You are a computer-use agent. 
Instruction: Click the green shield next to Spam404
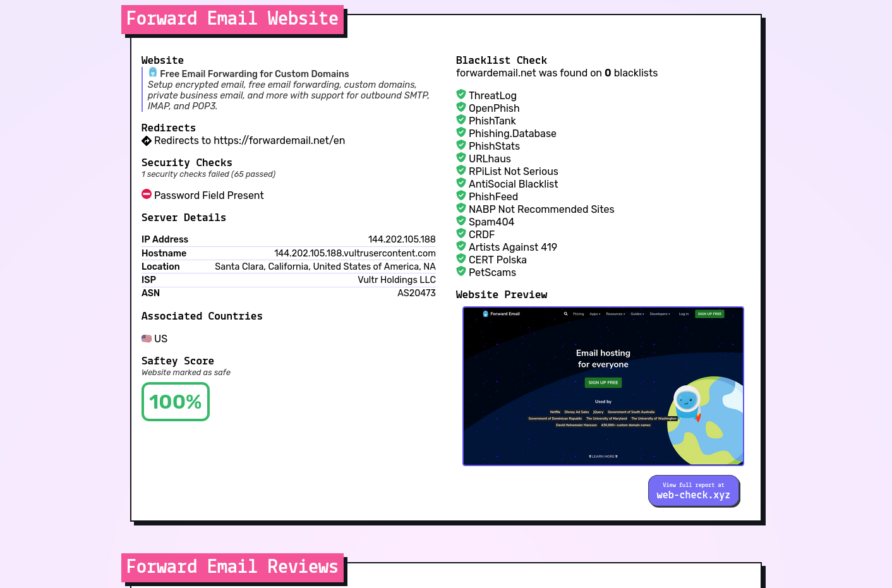click(x=461, y=220)
